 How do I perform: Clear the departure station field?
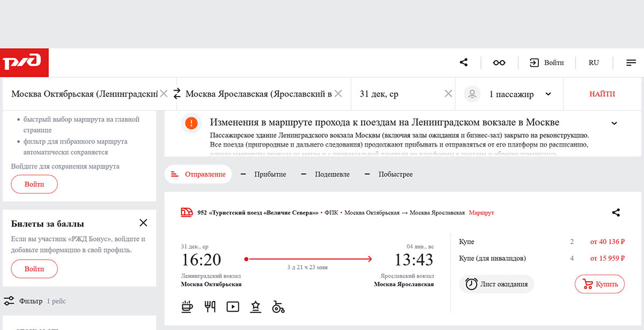tap(164, 94)
